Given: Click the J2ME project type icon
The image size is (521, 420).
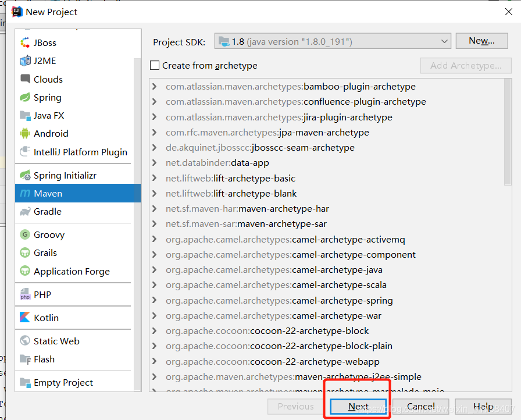Looking at the screenshot, I should tap(25, 61).
